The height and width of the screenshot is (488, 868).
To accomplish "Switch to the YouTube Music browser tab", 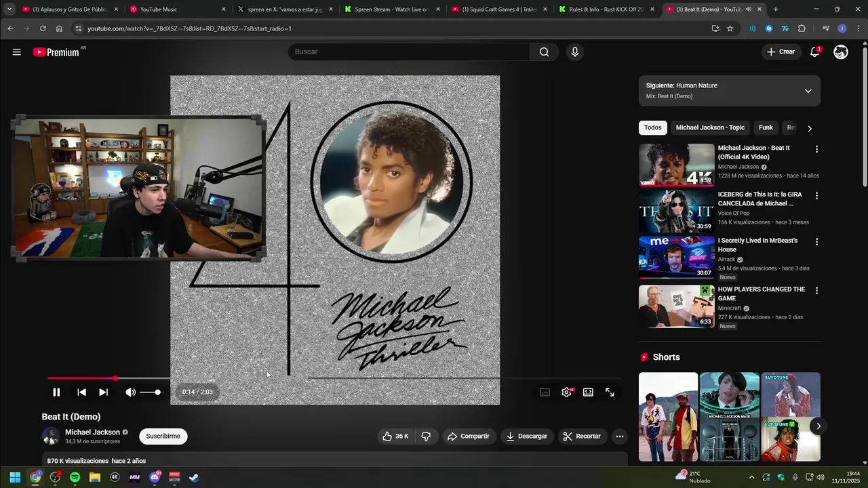I will tap(176, 9).
